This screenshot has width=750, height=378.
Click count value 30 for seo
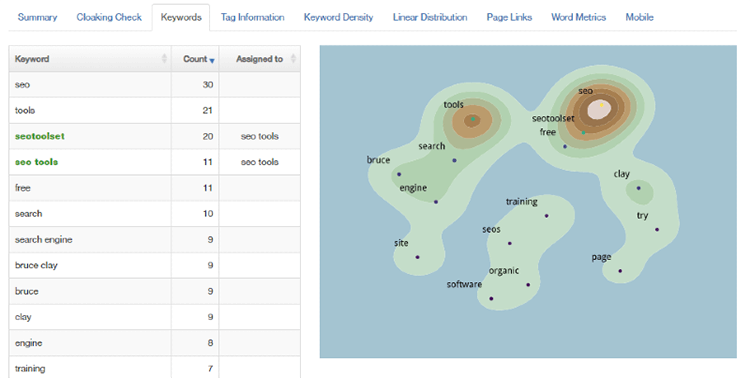(208, 85)
